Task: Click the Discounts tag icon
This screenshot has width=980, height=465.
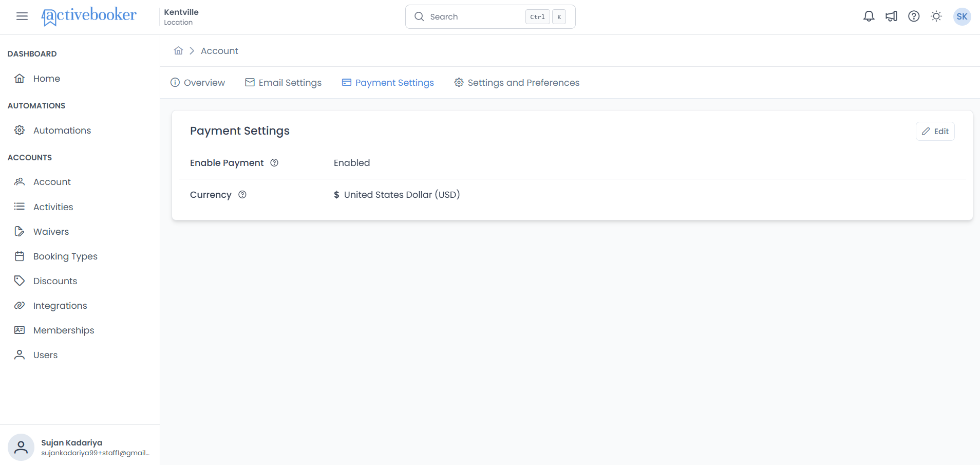Action: click(20, 281)
